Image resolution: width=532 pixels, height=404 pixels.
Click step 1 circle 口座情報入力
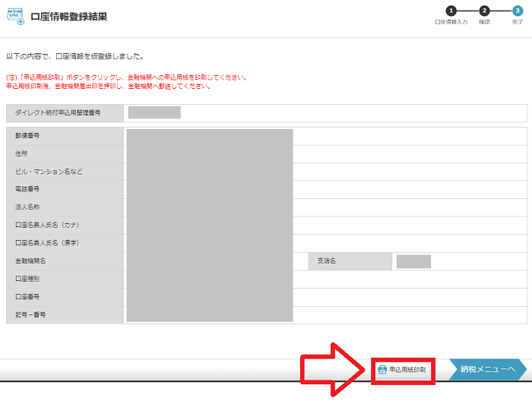(451, 11)
